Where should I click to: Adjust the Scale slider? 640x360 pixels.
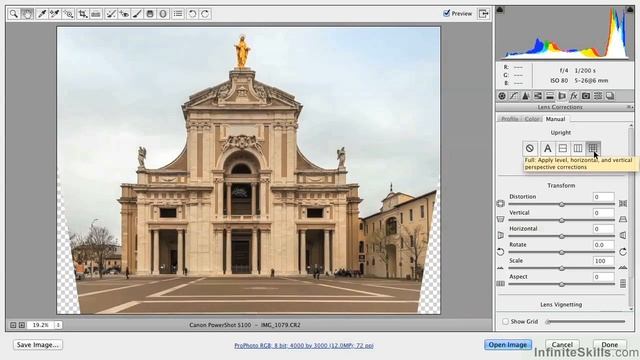click(x=562, y=268)
